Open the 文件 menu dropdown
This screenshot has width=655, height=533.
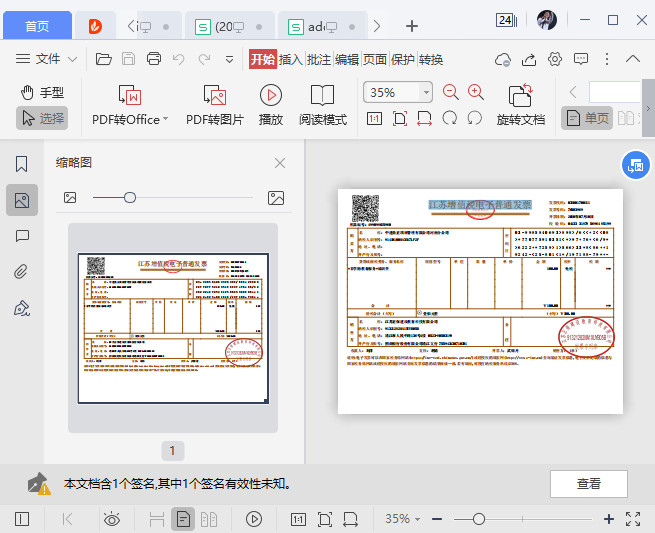point(47,59)
